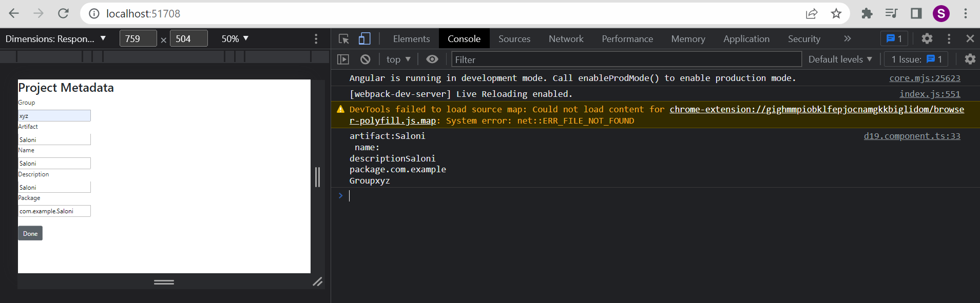Screen dimensions: 980x303
Task: Open chrome-extension polyfill map link
Action: [x=817, y=109]
